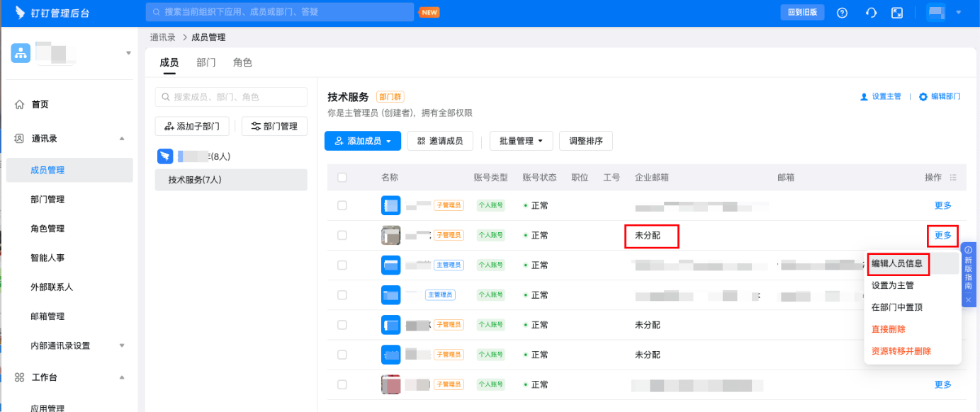Click 更多 in the first member row
Screen dimensions: 980x412
pos(943,205)
